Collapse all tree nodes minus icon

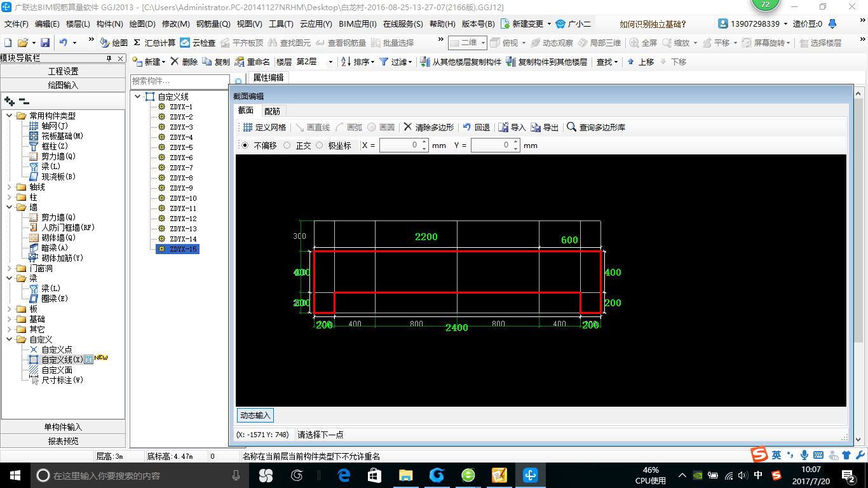(x=24, y=100)
